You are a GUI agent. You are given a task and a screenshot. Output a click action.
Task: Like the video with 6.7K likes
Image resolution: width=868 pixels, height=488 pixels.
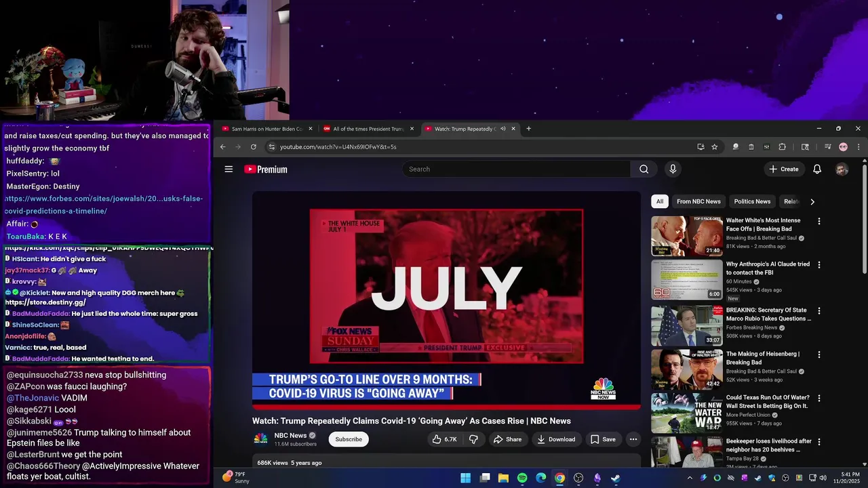[444, 439]
